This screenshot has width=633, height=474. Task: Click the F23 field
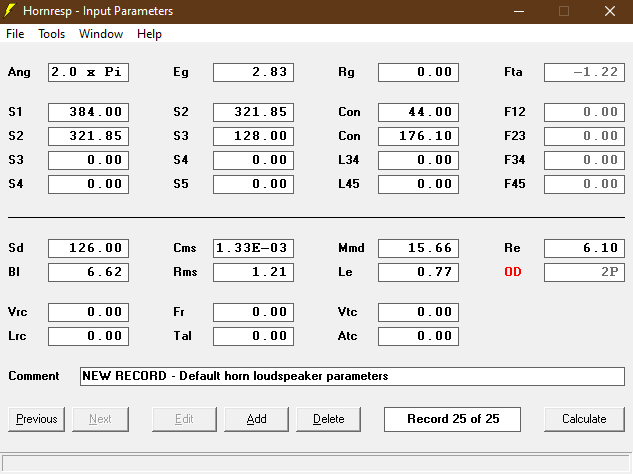585,136
